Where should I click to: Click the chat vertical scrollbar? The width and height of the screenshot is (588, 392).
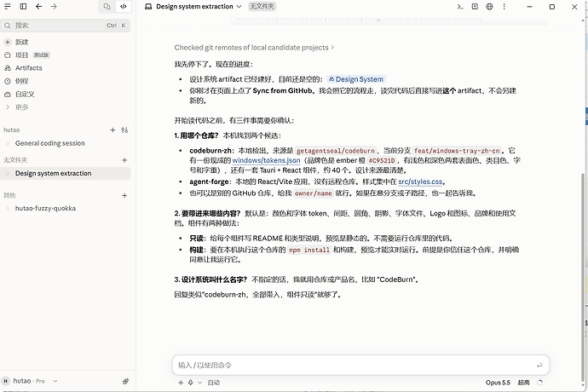pos(582,278)
